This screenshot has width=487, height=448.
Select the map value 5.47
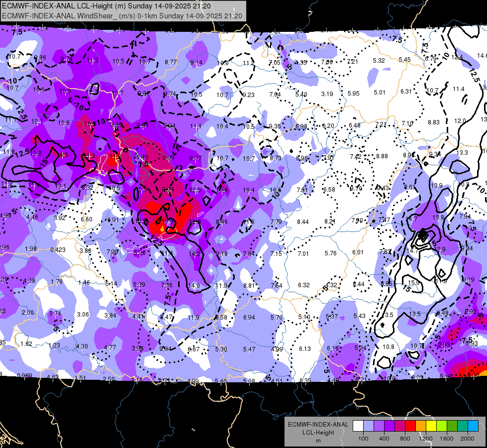249,349
